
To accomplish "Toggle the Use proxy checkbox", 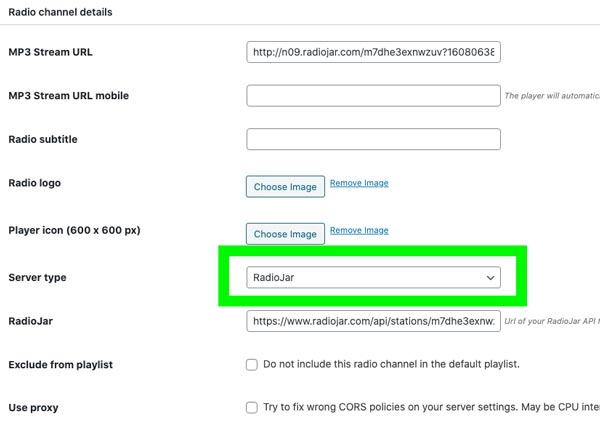I will click(x=252, y=408).
